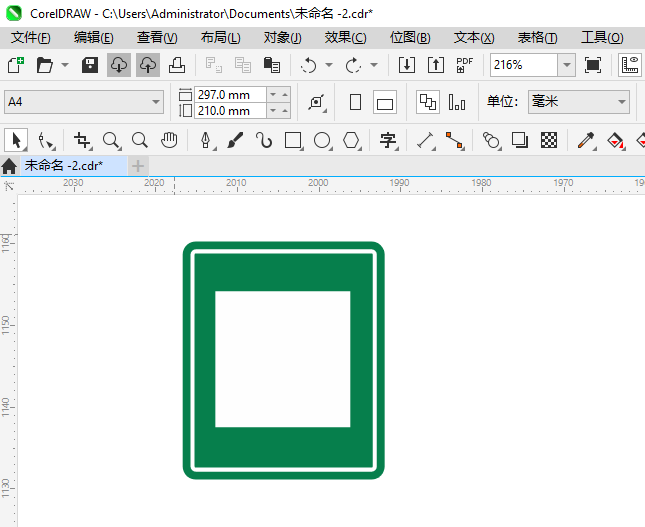Open the 编辑(E) menu

click(x=93, y=38)
